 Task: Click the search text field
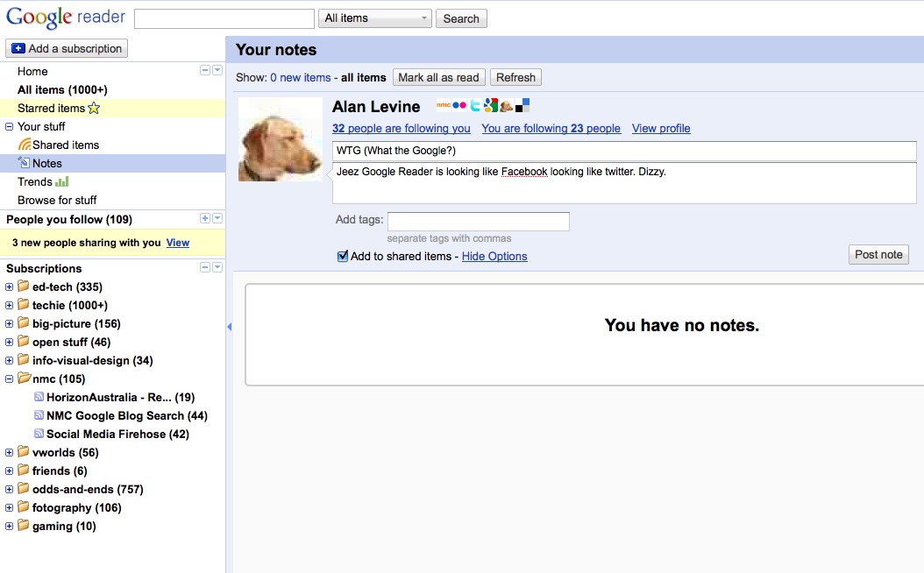click(x=224, y=18)
